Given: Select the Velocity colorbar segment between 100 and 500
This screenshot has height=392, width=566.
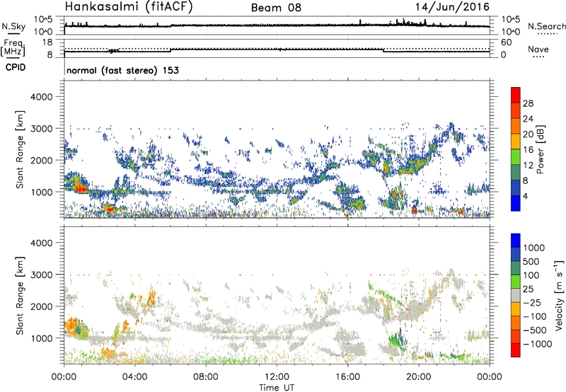Looking at the screenshot, I should [516, 268].
